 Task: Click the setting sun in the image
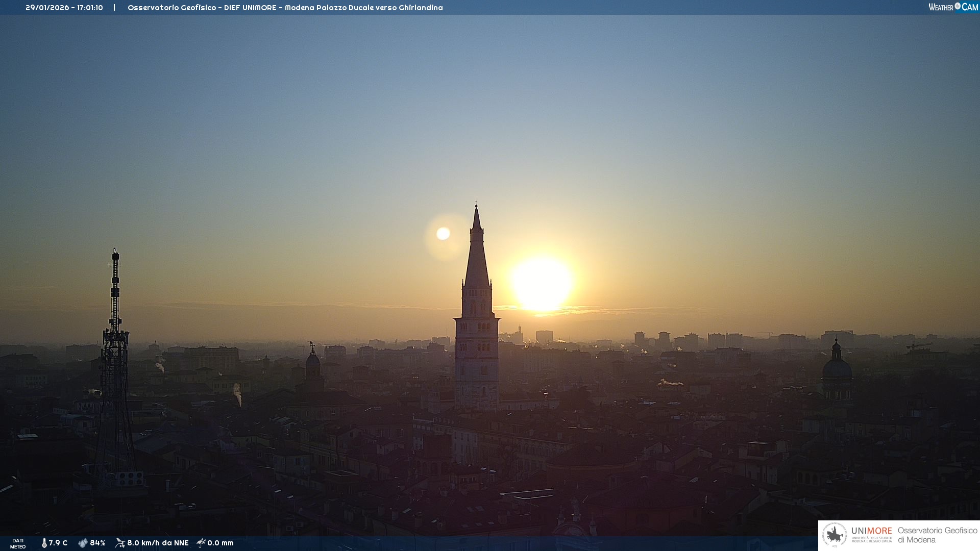[x=542, y=284]
